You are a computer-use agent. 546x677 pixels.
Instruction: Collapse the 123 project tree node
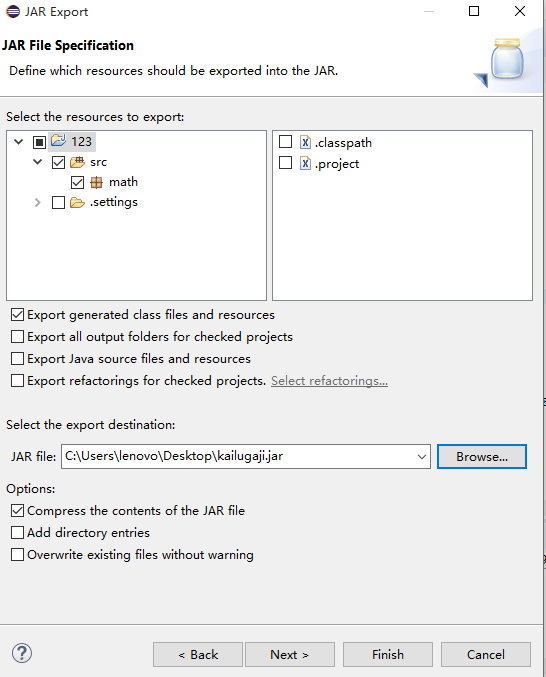coord(19,142)
